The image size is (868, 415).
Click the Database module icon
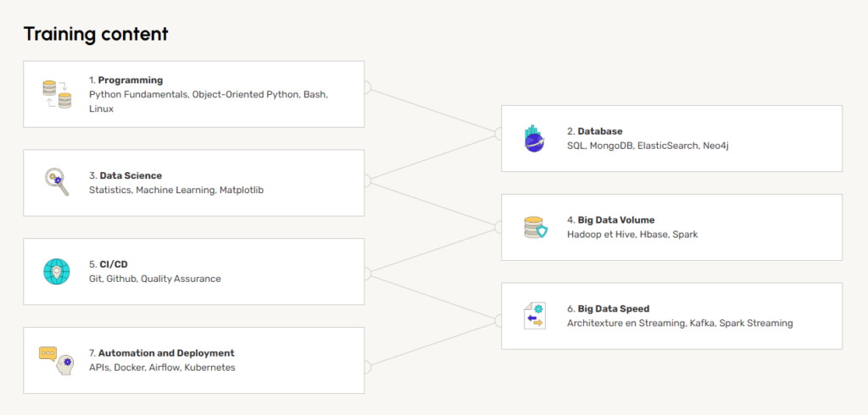(x=534, y=138)
